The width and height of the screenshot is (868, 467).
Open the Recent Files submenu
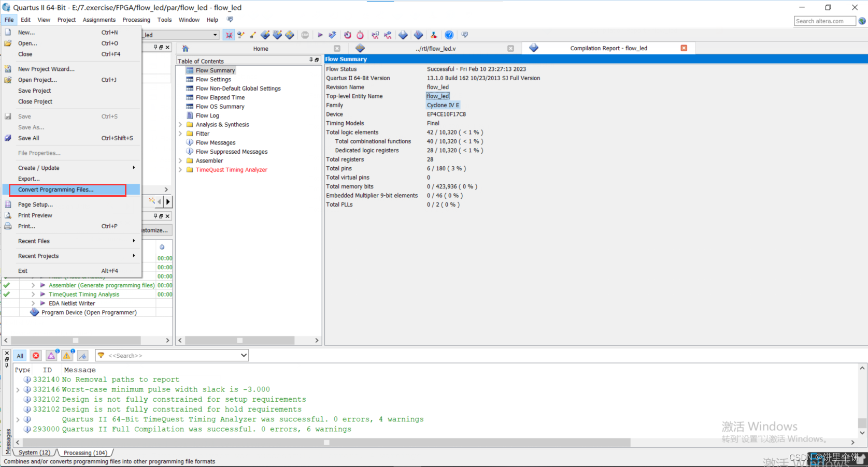tap(72, 241)
